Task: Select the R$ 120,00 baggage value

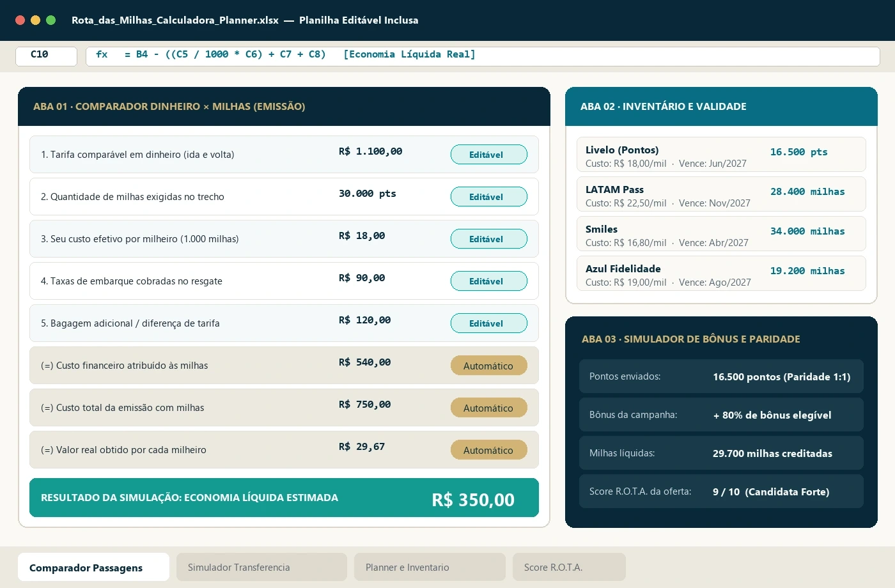Action: (365, 320)
